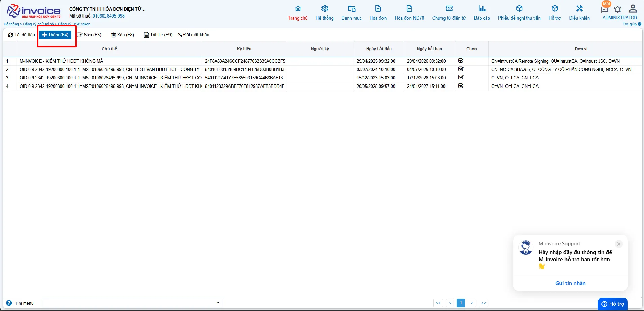The width and height of the screenshot is (644, 311).
Task: Toggle Chọn checkbox for row 3
Action: [461, 77]
